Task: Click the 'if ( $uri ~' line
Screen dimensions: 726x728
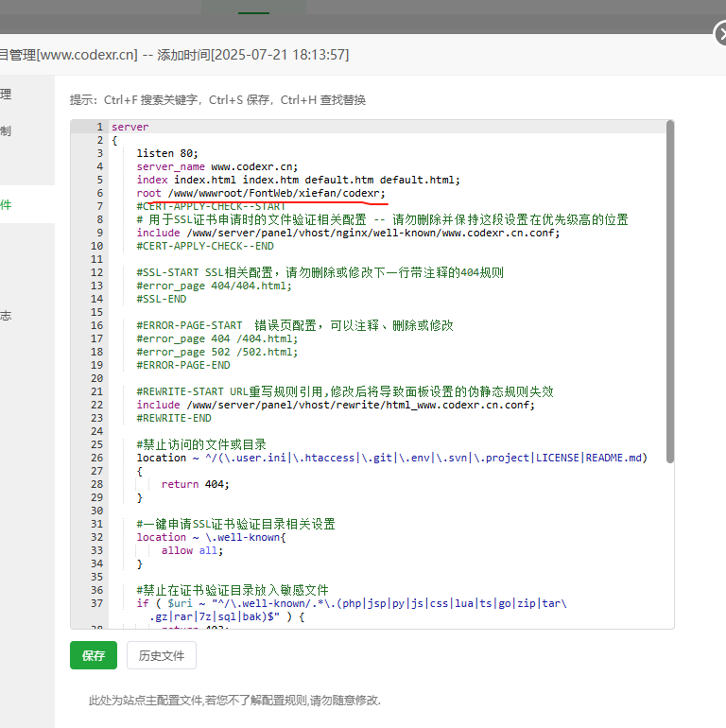Action: pyautogui.click(x=352, y=603)
